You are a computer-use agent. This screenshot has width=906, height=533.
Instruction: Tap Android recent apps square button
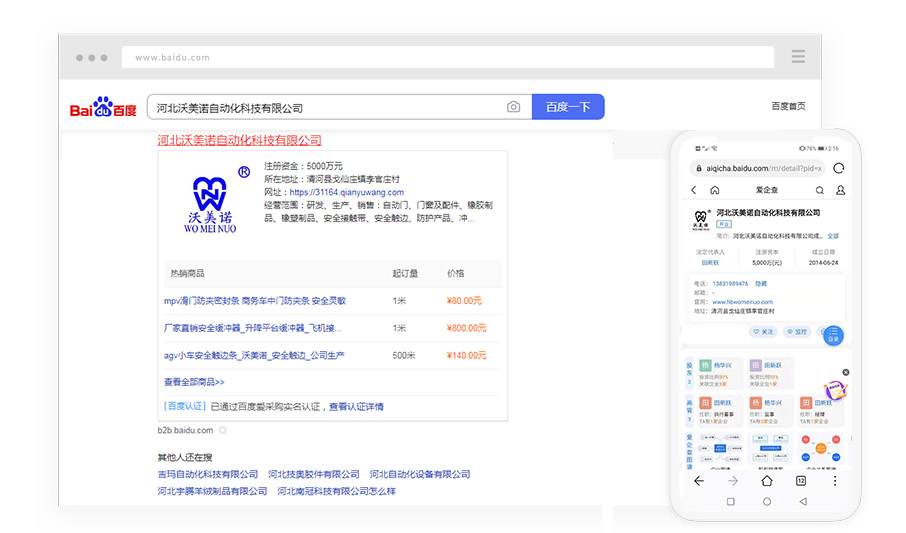pyautogui.click(x=731, y=502)
